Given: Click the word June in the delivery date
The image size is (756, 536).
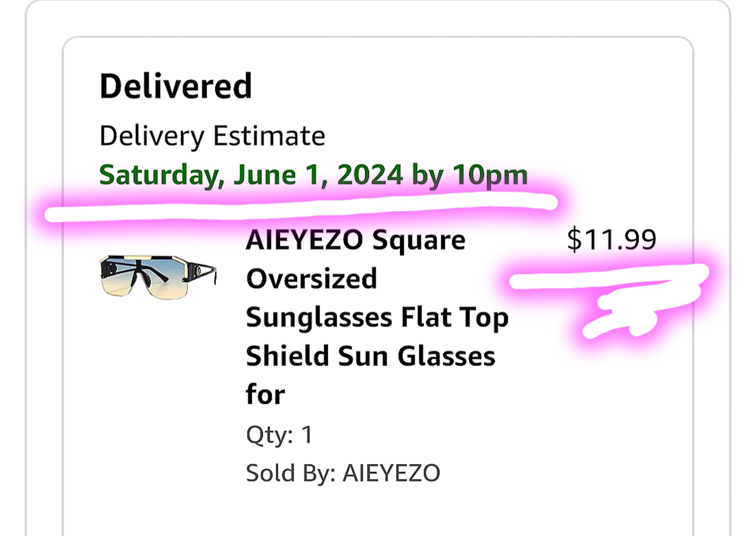Looking at the screenshot, I should pos(265,175).
